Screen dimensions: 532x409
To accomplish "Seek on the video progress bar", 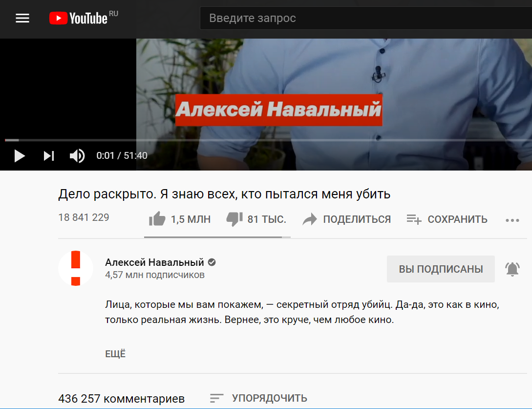I will [268, 140].
